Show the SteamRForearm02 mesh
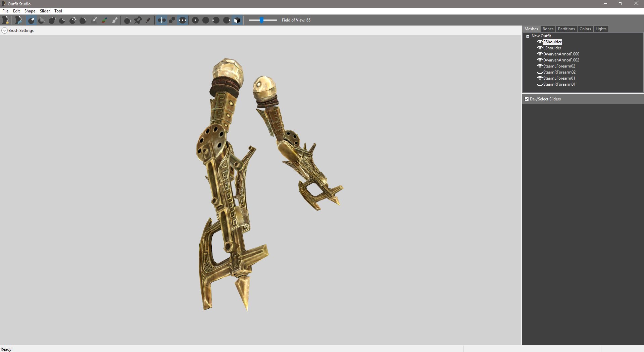This screenshot has width=644, height=352. coord(540,73)
